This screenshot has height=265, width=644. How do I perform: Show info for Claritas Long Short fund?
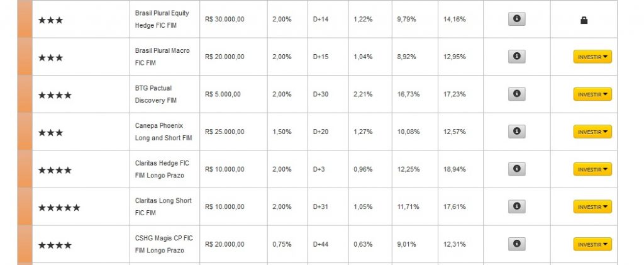point(516,206)
